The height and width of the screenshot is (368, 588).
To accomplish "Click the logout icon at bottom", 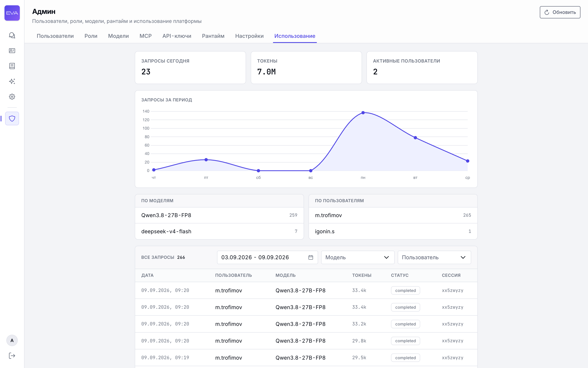I will pyautogui.click(x=12, y=356).
